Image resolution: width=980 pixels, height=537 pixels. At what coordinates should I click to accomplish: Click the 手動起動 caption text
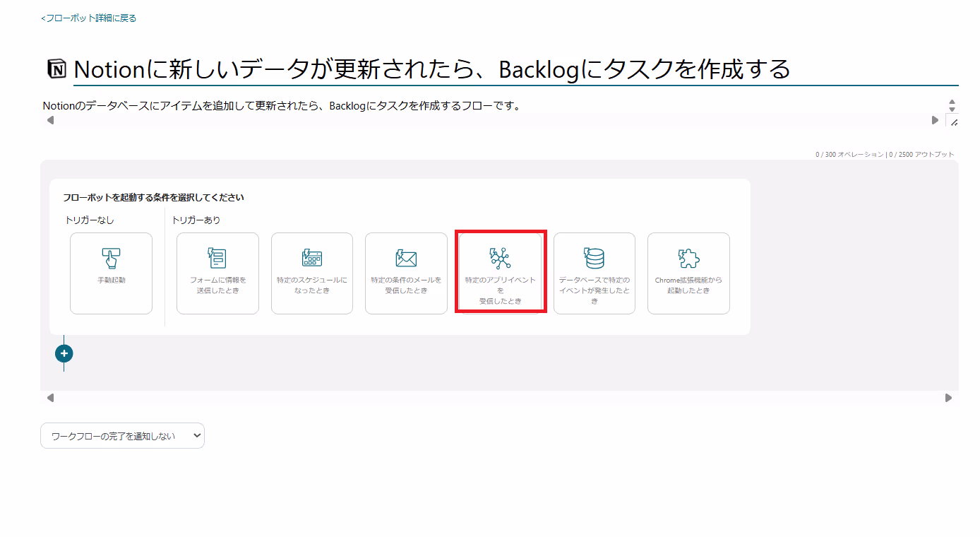tap(111, 281)
